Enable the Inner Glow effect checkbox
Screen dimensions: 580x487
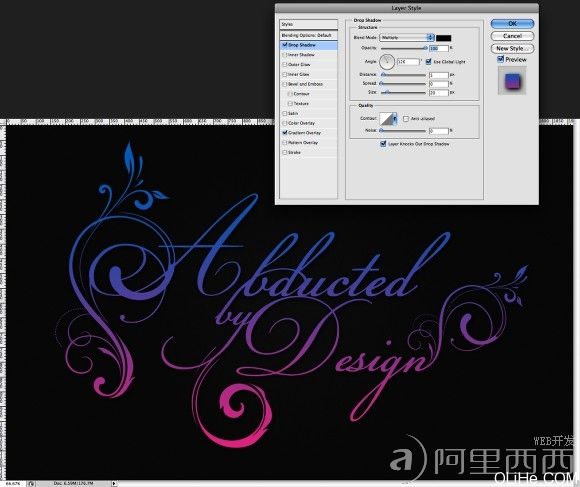click(x=284, y=74)
